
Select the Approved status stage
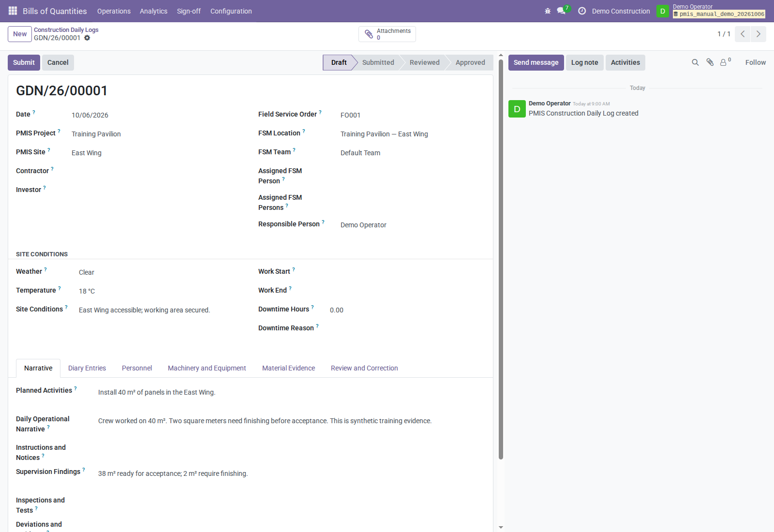tap(470, 62)
